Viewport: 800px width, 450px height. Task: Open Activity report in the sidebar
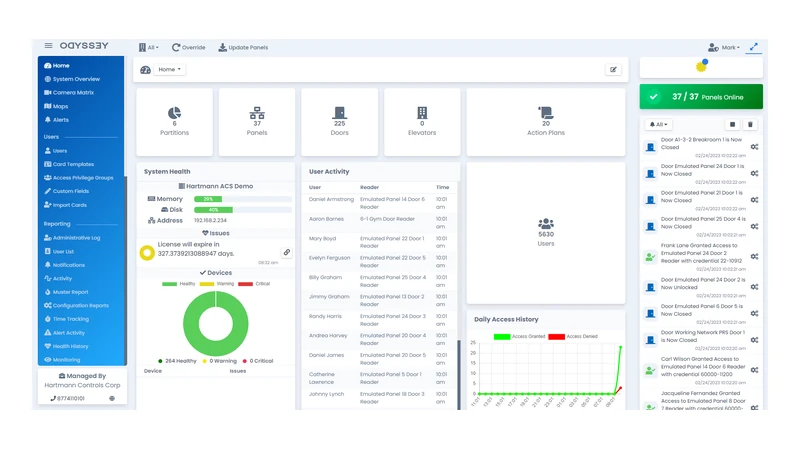[58, 279]
